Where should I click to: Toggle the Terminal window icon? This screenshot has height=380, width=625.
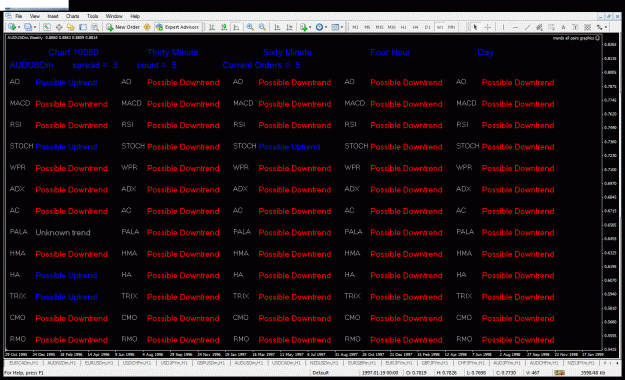[83, 27]
